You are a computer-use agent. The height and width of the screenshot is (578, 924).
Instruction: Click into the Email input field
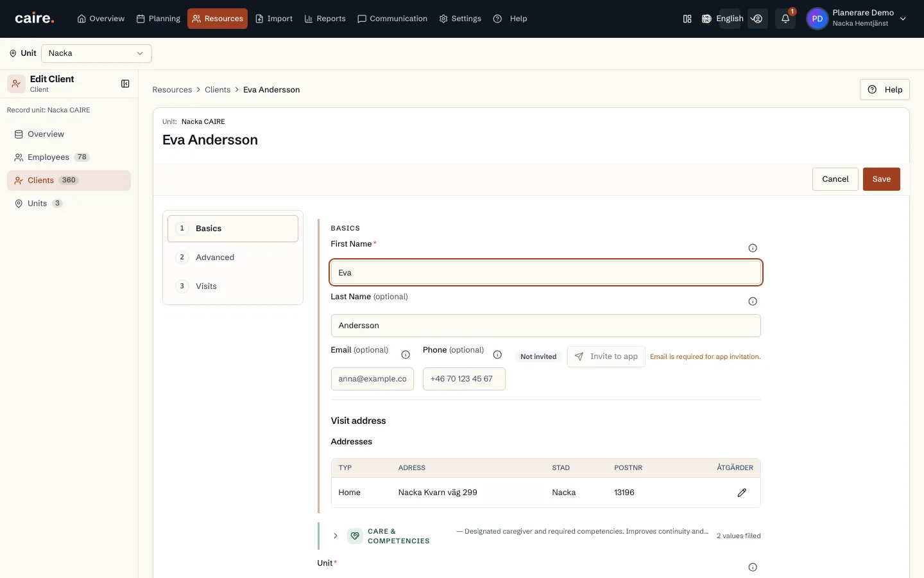tap(372, 379)
